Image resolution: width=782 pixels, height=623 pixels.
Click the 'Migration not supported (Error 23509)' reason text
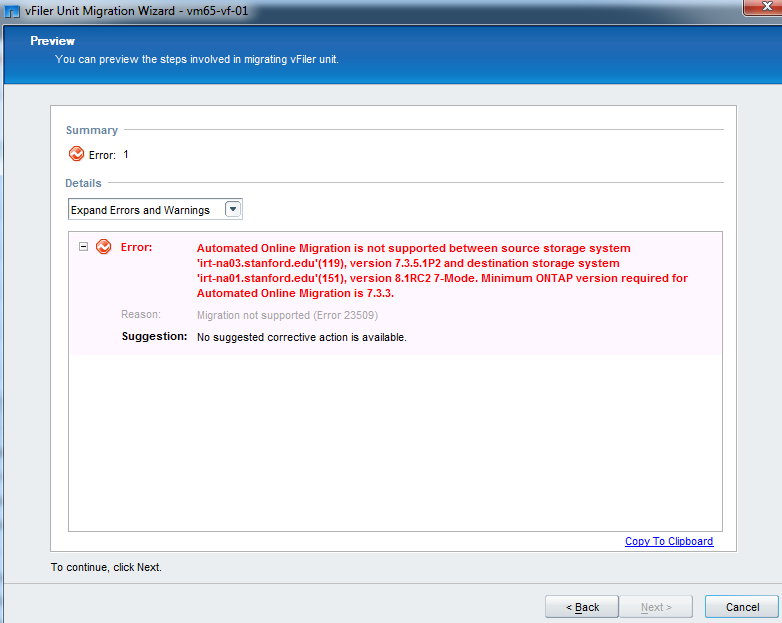(x=287, y=315)
